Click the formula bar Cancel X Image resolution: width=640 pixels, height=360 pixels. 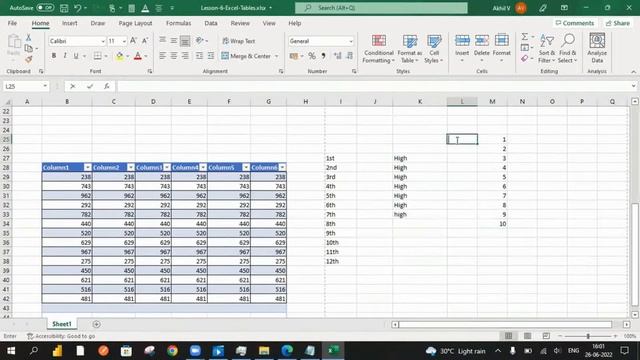click(73, 86)
